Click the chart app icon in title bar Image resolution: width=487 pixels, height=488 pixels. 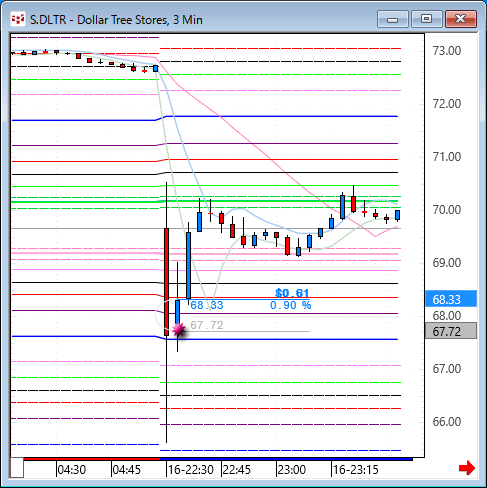pos(18,19)
